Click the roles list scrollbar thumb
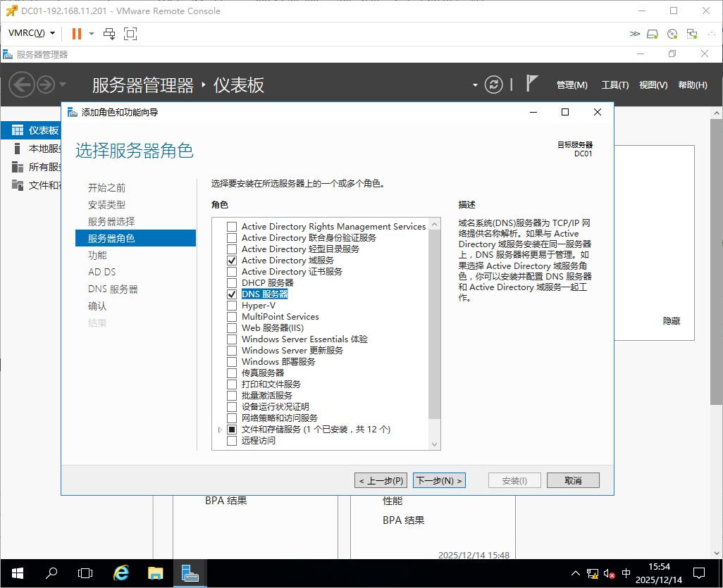This screenshot has width=723, height=588. point(434,325)
